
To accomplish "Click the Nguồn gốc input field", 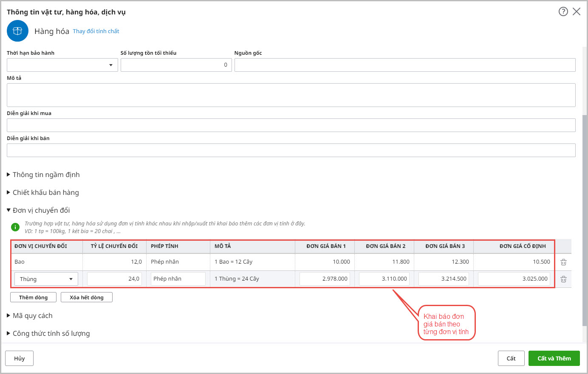I will click(x=404, y=65).
